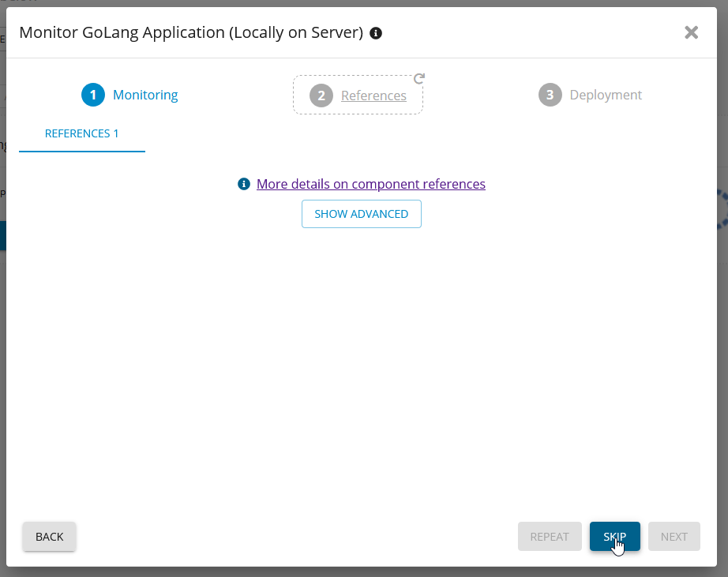Screen dimensions: 728x577
Task: Select the underlined References step label
Action: click(373, 96)
